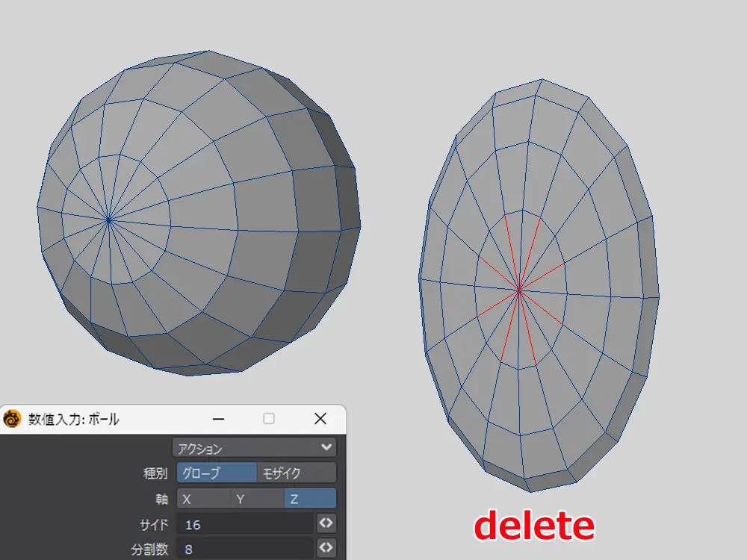Viewport: 747px width, 560px height.
Task: Click the サイド mini-slider arrows button
Action: (x=326, y=524)
